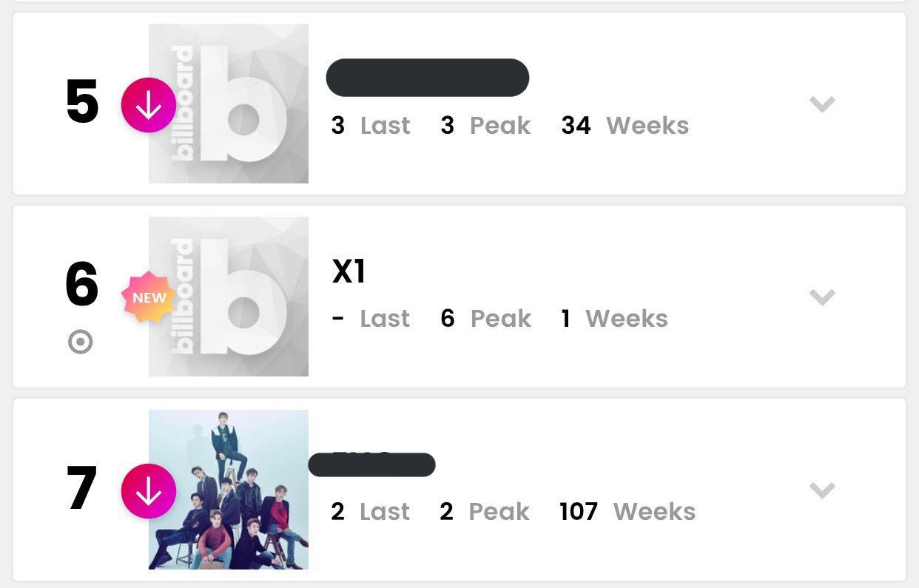Open the Billboard placeholder image for X1
Image resolution: width=919 pixels, height=588 pixels.
[229, 297]
